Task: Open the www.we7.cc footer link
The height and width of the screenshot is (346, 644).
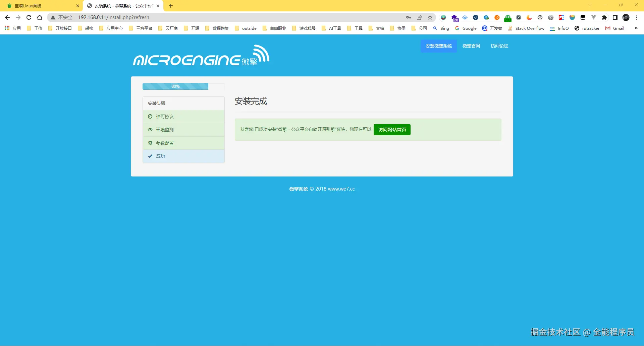Action: (x=341, y=189)
